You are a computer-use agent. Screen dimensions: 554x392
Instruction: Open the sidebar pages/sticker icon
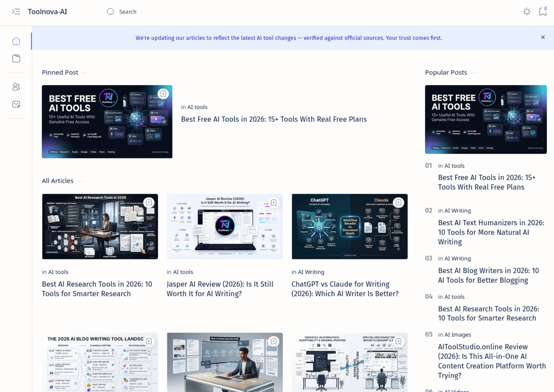(16, 58)
